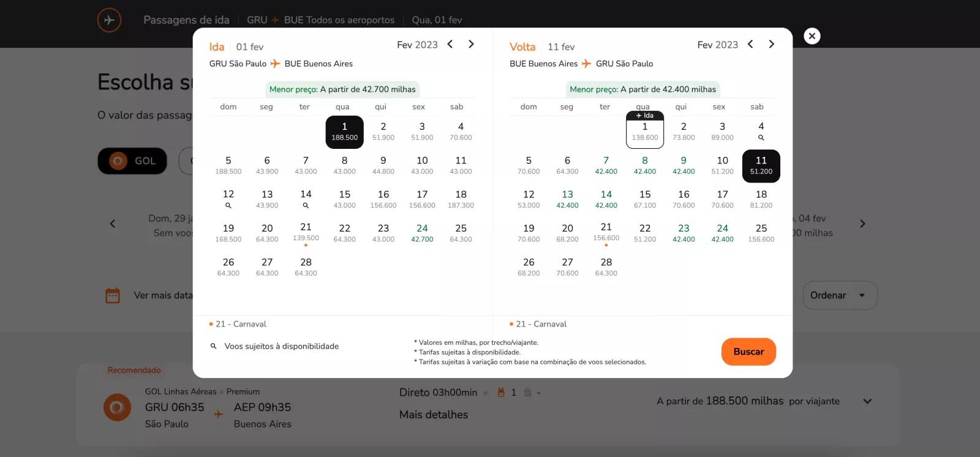Image resolution: width=980 pixels, height=457 pixels.
Task: Select Ida date 2 priced 51.900
Action: pos(383,131)
